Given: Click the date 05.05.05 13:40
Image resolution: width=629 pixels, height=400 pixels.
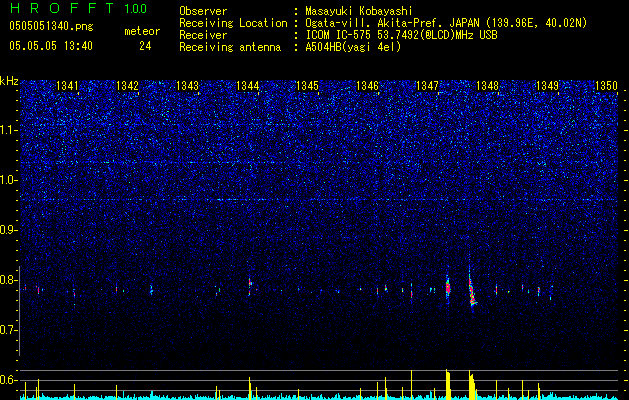Looking at the screenshot, I should tap(51, 46).
